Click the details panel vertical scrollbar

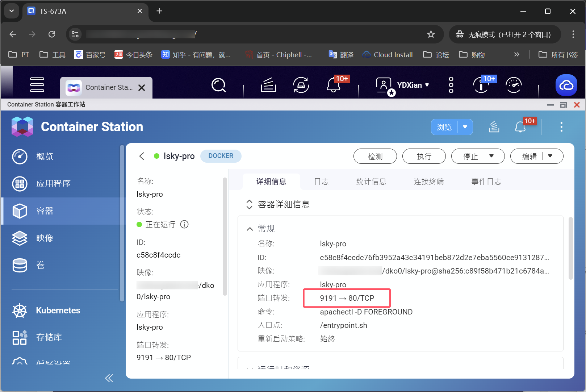click(570, 249)
